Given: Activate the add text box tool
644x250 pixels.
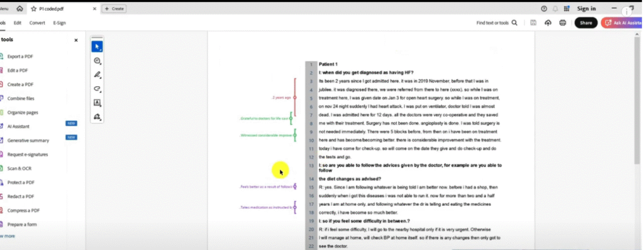Looking at the screenshot, I should coord(97,103).
